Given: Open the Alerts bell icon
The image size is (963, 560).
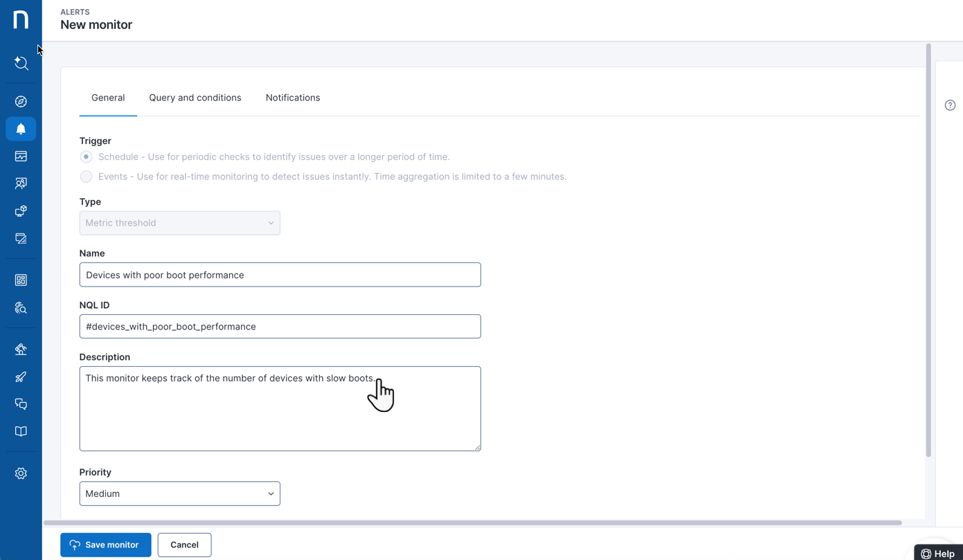Looking at the screenshot, I should (x=21, y=129).
